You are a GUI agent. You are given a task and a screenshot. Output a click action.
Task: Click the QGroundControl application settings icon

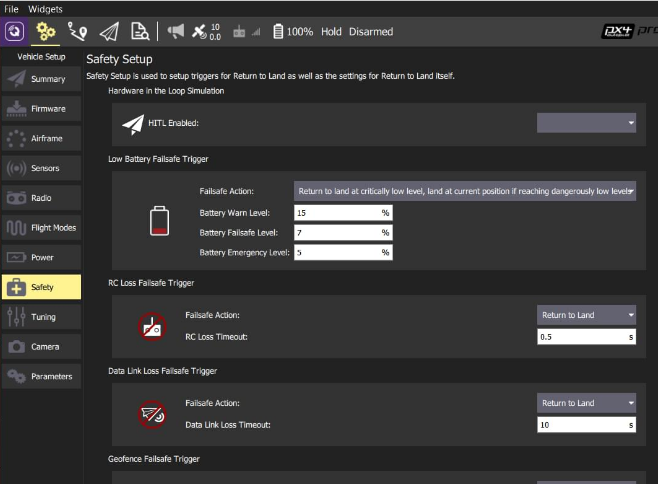tap(13, 31)
